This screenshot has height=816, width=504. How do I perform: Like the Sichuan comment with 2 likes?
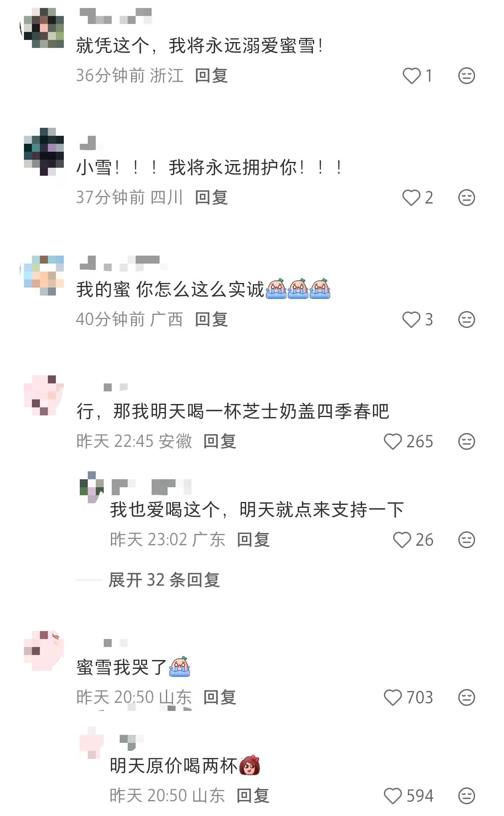(412, 198)
